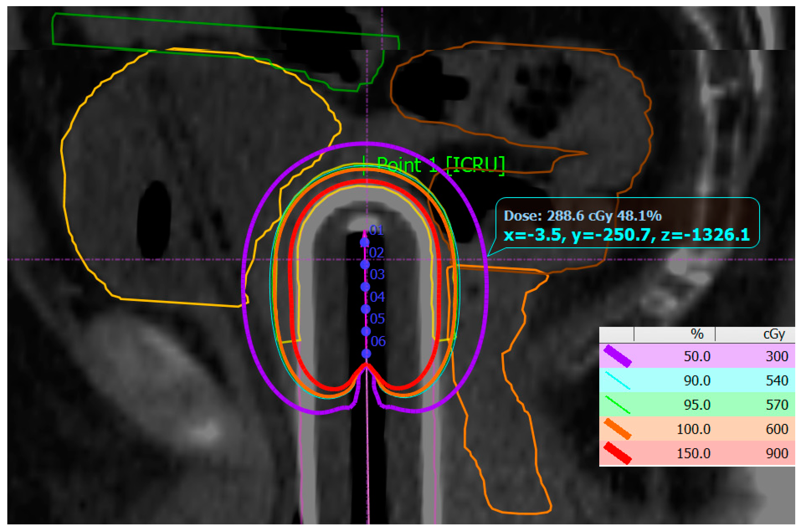This screenshot has width=804, height=532.
Task: Select the 300 cGy legend value
Action: click(x=777, y=356)
